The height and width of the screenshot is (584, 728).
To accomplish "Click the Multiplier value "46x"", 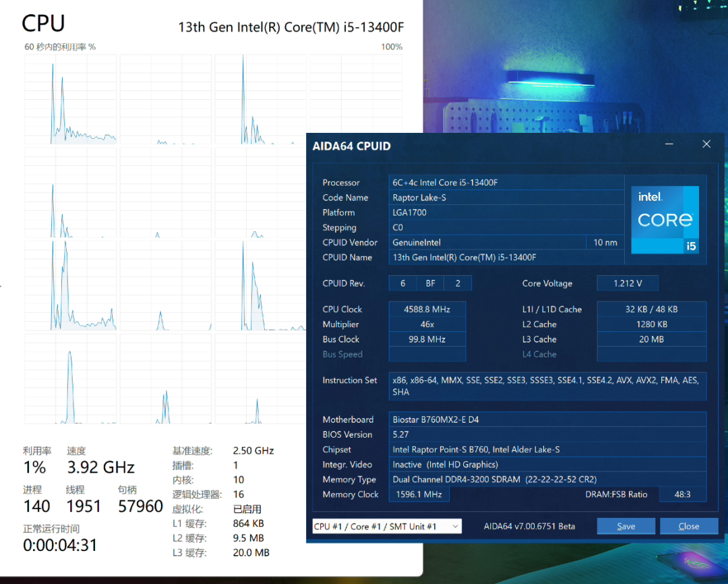I will (x=427, y=324).
